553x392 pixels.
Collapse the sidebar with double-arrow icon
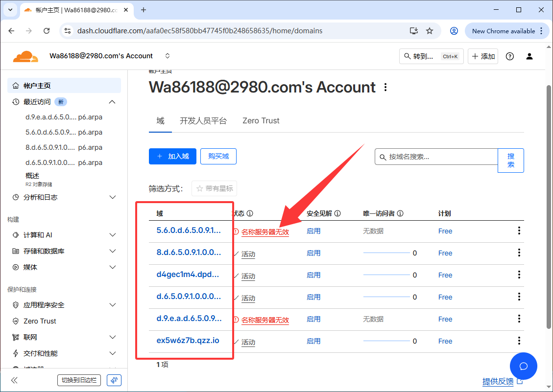click(14, 380)
